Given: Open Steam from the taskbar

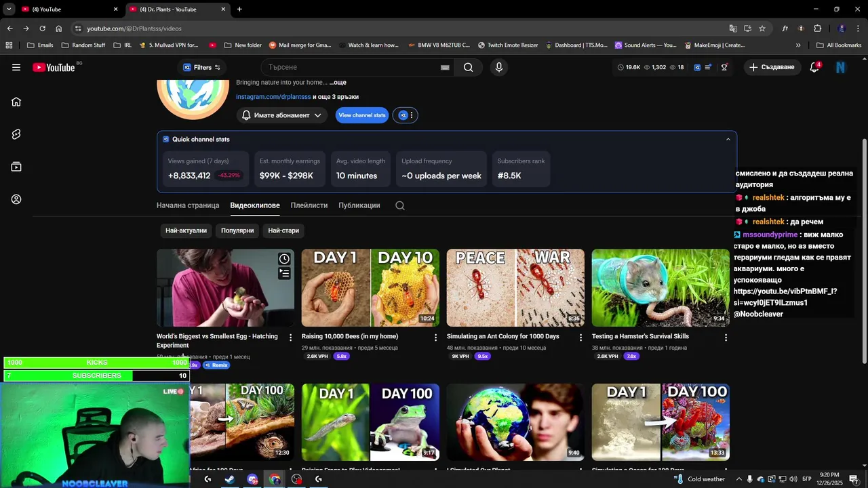Looking at the screenshot, I should [x=230, y=479].
